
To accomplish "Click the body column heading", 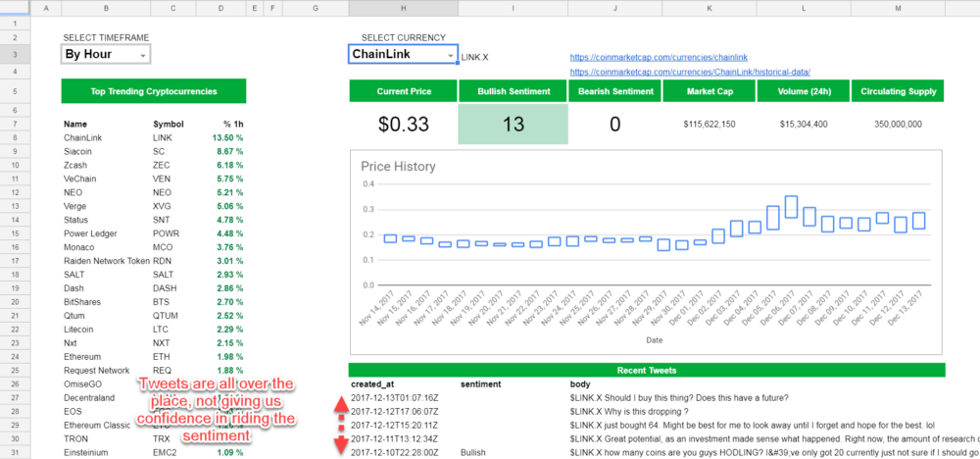I will click(580, 383).
